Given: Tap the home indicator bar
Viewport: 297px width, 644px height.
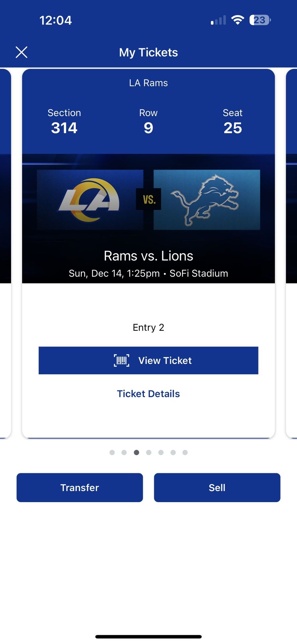Looking at the screenshot, I should pos(148,637).
